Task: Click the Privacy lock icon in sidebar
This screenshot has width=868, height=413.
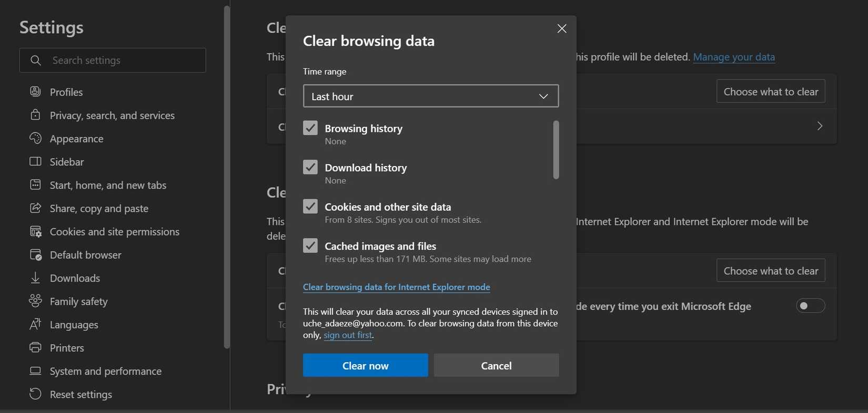Action: click(x=35, y=115)
